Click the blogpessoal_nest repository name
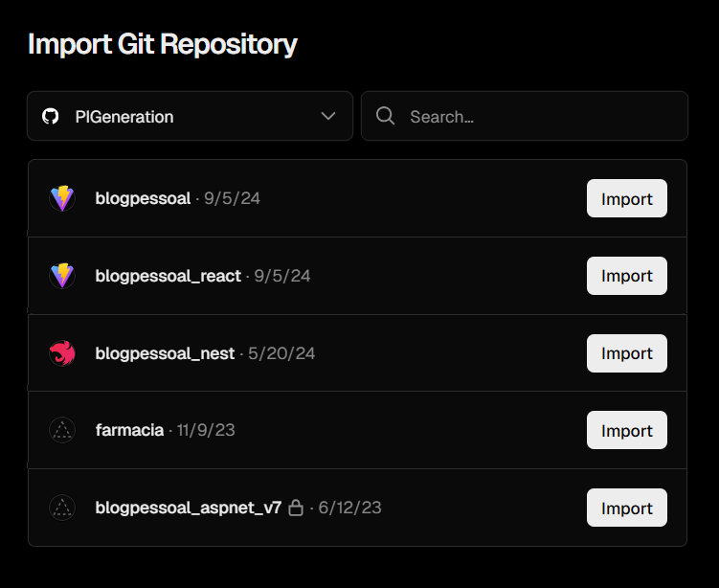 click(165, 353)
